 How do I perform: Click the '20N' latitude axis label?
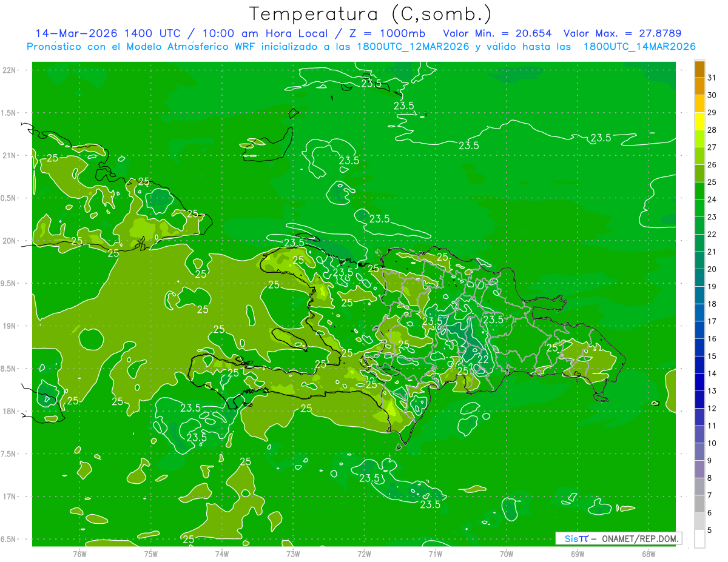pos(9,241)
